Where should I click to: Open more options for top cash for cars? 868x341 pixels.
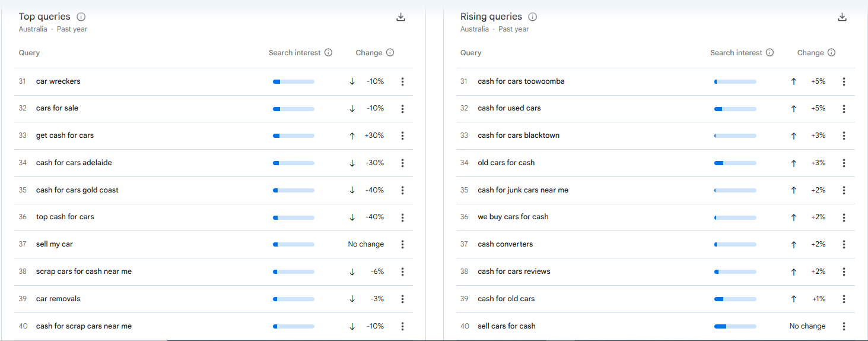[x=402, y=217]
